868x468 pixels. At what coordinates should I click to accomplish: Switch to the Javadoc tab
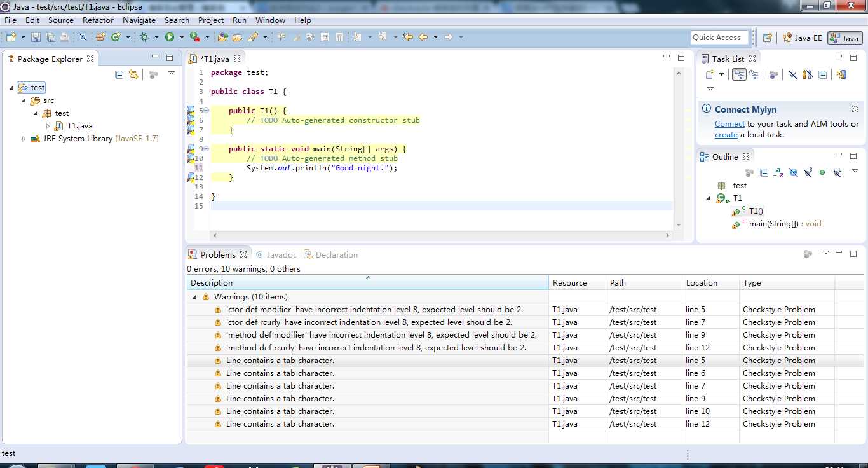tap(276, 254)
